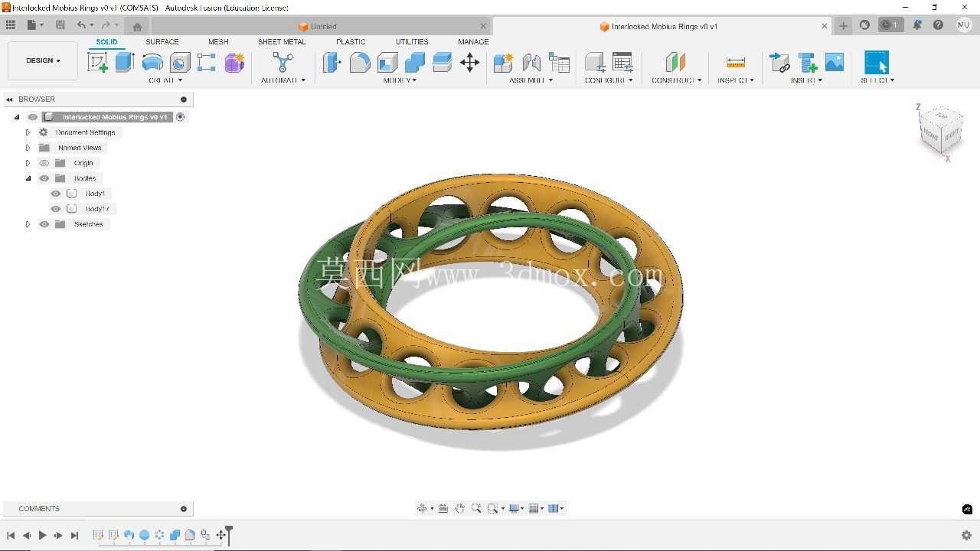The image size is (980, 551).
Task: Click the Extensions icon in title bar
Action: coord(864,25)
